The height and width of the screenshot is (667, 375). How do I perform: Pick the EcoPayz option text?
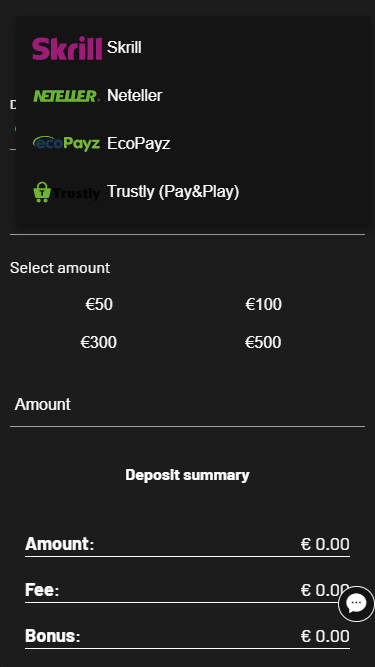[139, 143]
